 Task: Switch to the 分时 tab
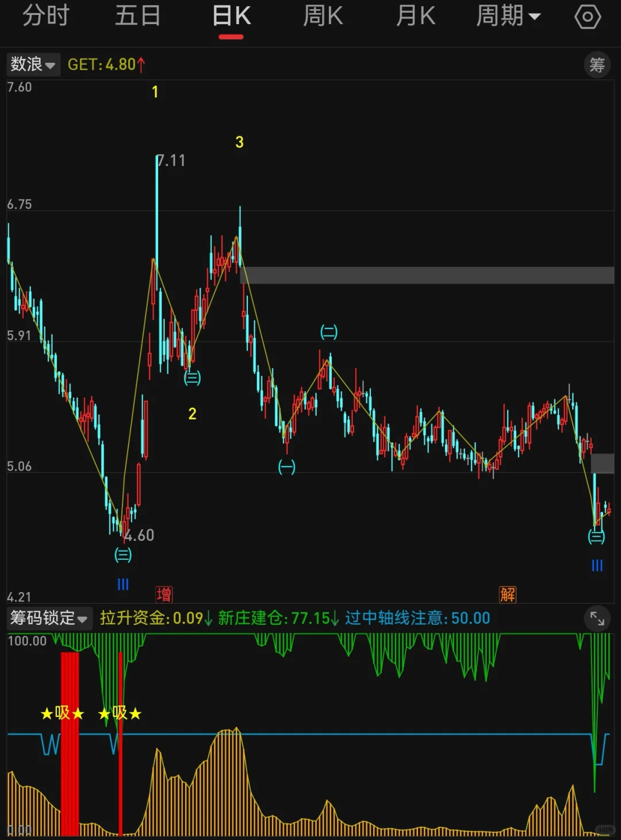45,16
